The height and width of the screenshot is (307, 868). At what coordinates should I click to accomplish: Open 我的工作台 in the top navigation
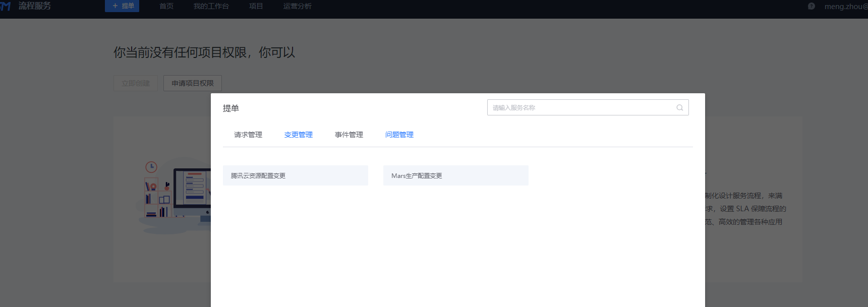(x=211, y=6)
